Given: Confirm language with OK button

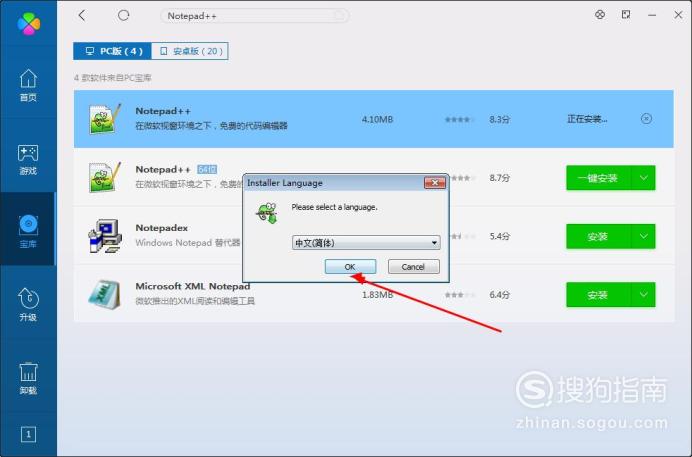Looking at the screenshot, I should click(350, 267).
